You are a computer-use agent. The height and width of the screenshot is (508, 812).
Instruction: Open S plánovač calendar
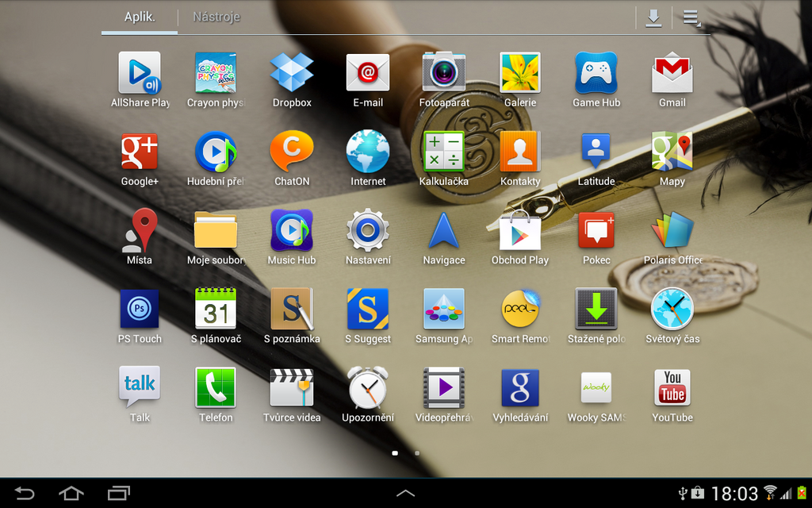click(216, 308)
